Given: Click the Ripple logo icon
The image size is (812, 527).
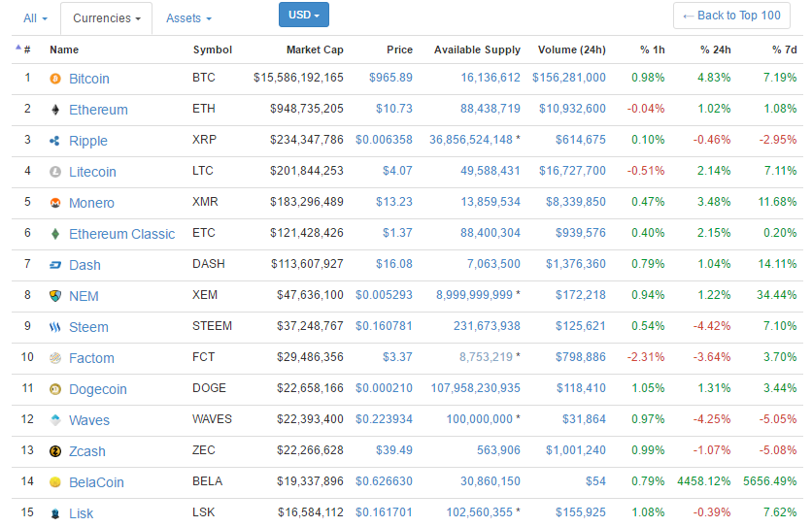Looking at the screenshot, I should [x=55, y=141].
